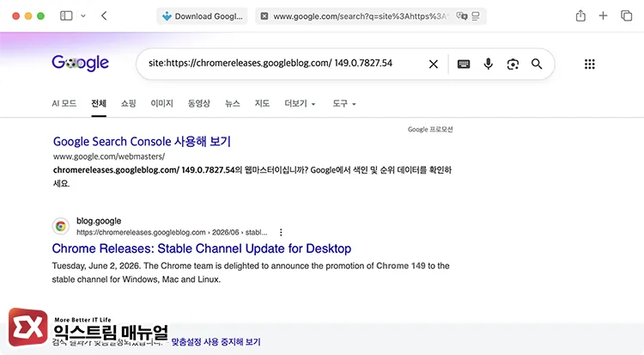Screen dimensions: 644x355
Task: Open the sidebar options chevron
Action: 83,16
